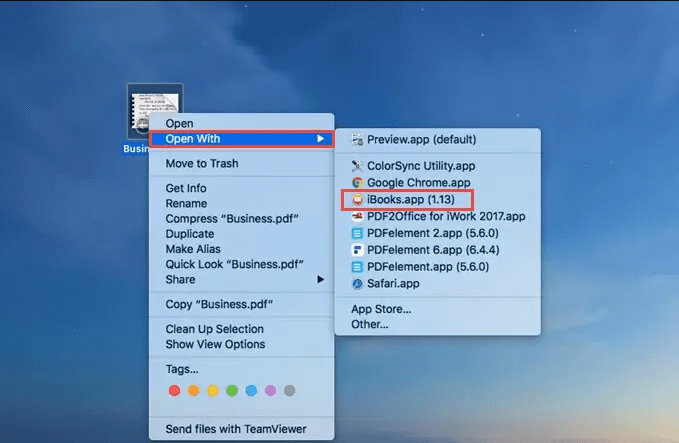
Task: Select the Business.pdf file thumbnail
Action: 154,111
